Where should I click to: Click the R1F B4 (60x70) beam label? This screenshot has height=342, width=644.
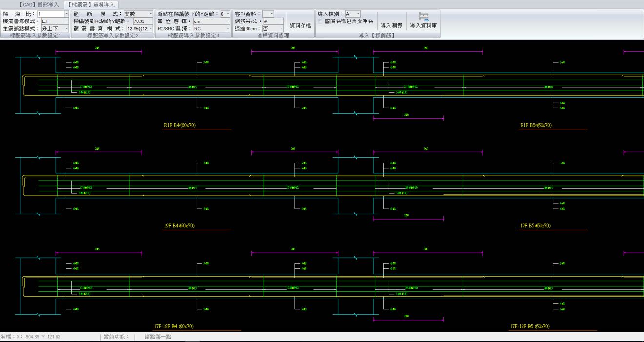point(180,126)
